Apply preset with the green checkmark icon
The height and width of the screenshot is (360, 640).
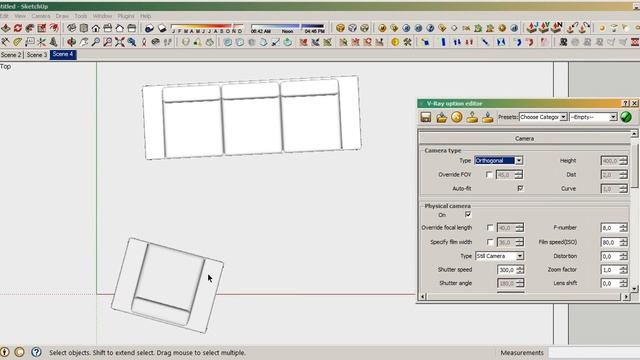626,117
